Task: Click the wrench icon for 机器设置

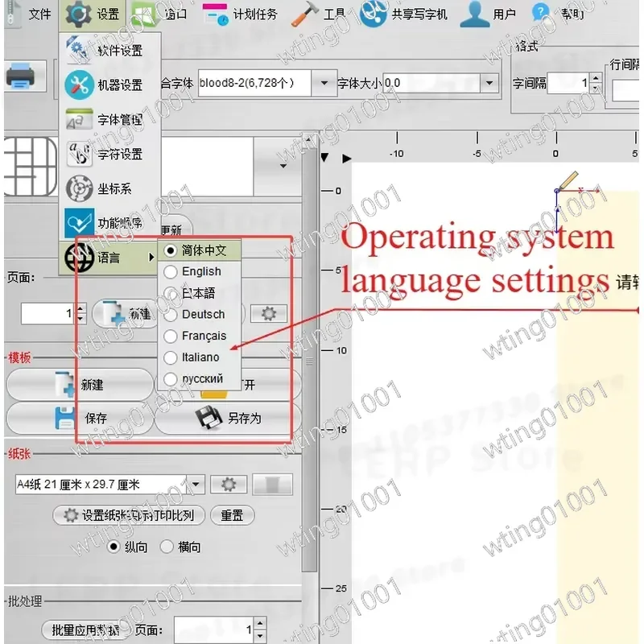Action: point(79,85)
